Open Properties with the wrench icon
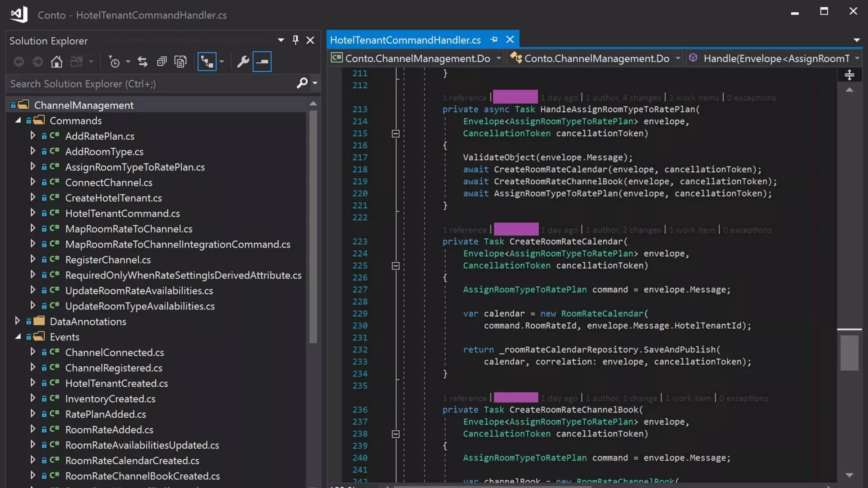Image resolution: width=868 pixels, height=488 pixels. point(243,62)
